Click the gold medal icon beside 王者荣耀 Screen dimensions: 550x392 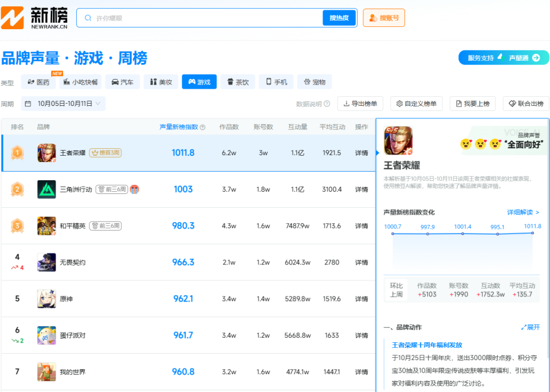pos(16,153)
